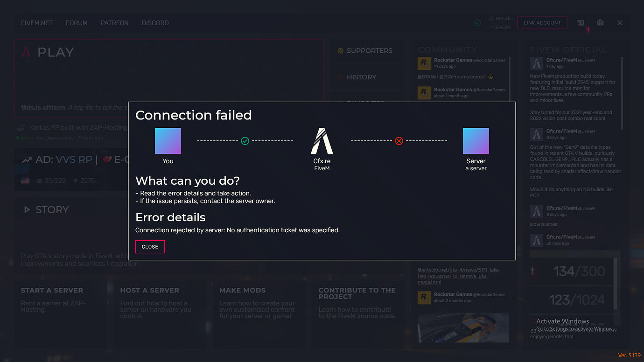Click the You avatar square in dialog

pos(168,141)
